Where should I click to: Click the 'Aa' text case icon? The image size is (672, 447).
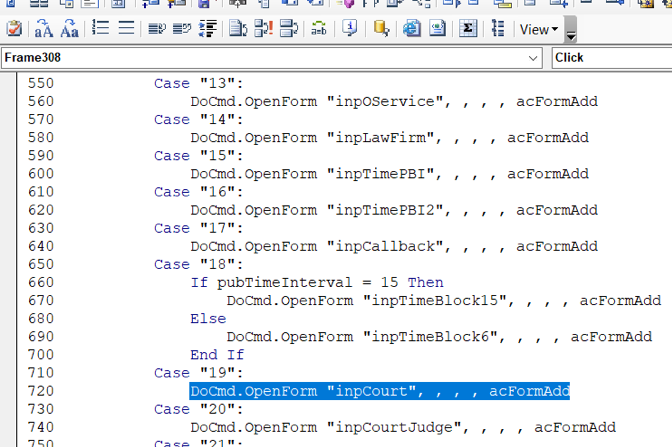pos(69,29)
